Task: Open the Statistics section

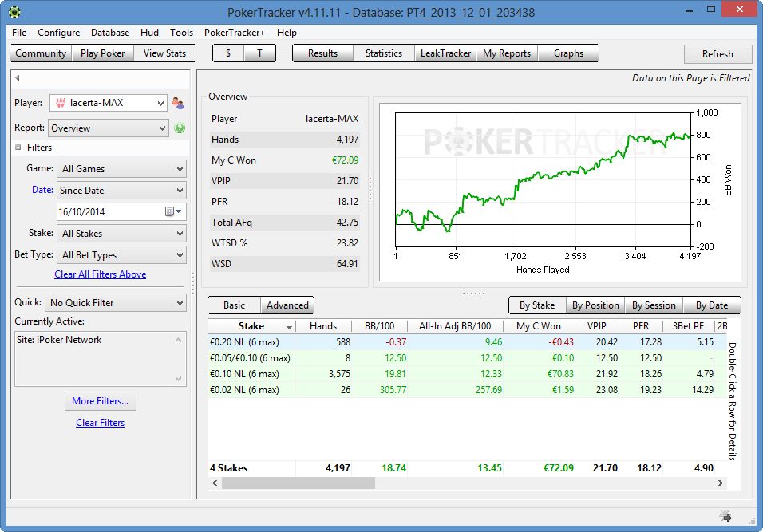Action: click(384, 53)
